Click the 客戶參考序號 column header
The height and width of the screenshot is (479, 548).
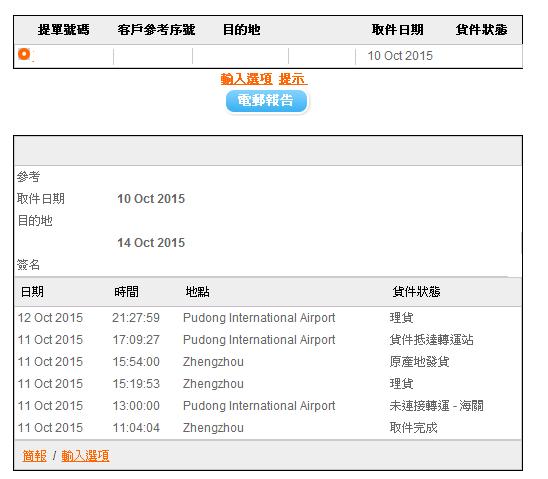click(156, 30)
